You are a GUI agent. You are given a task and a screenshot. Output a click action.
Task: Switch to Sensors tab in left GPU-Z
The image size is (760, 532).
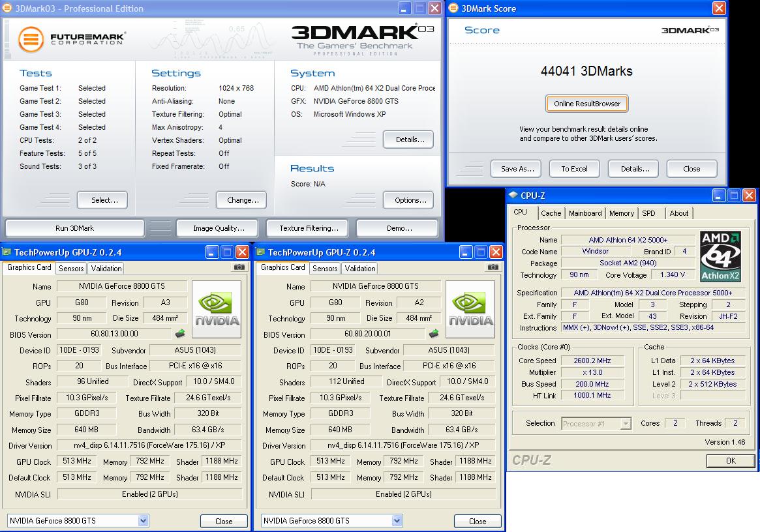click(71, 269)
